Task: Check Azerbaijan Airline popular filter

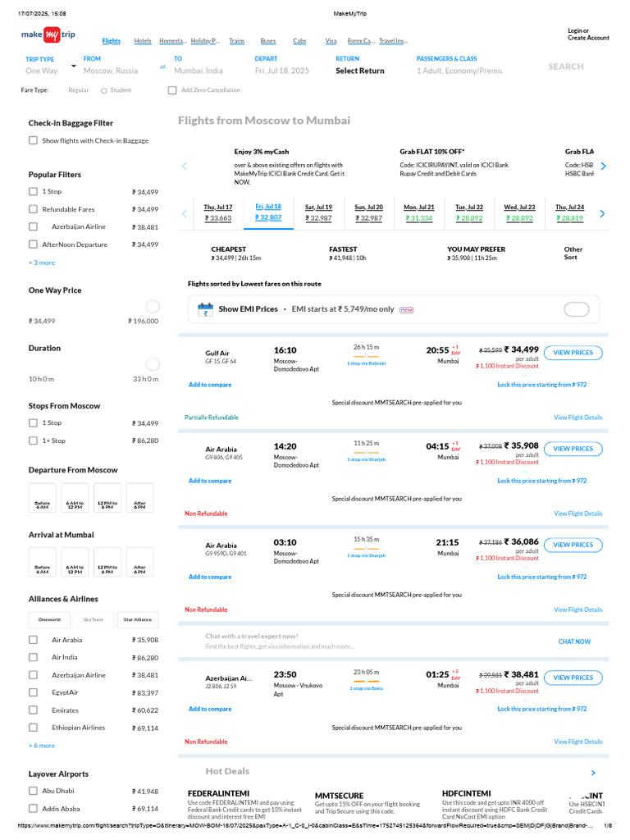Action: click(33, 226)
